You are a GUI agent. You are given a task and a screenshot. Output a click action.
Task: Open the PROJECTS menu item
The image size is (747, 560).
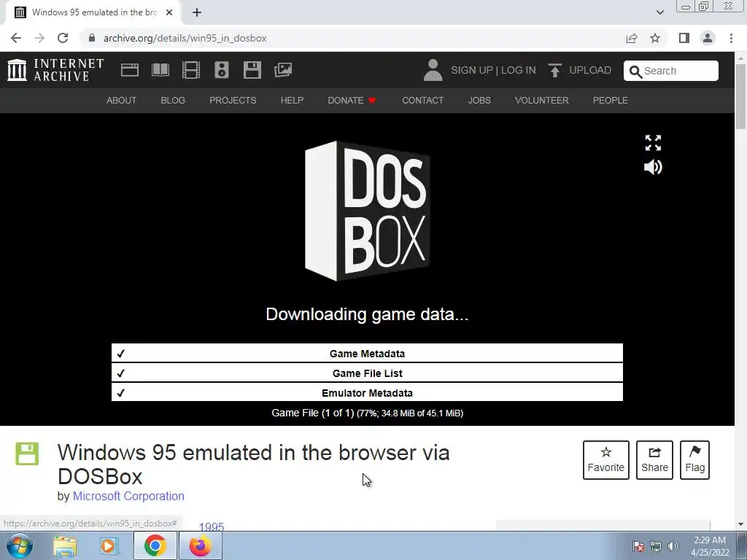coord(233,101)
